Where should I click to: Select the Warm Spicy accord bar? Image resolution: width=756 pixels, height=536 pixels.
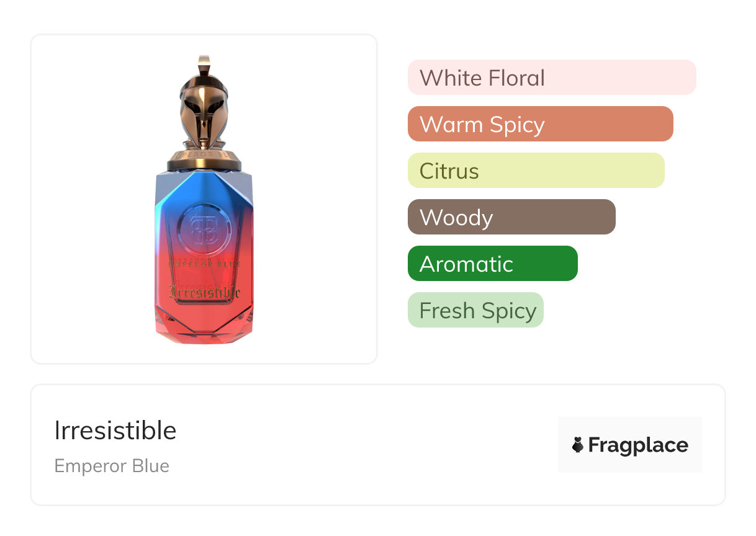coord(540,124)
